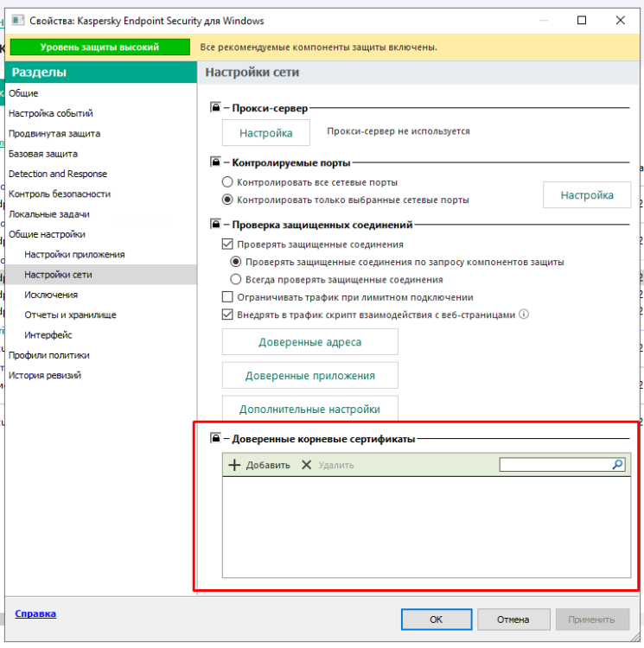
Task: Maximize the properties window
Action: (x=582, y=20)
